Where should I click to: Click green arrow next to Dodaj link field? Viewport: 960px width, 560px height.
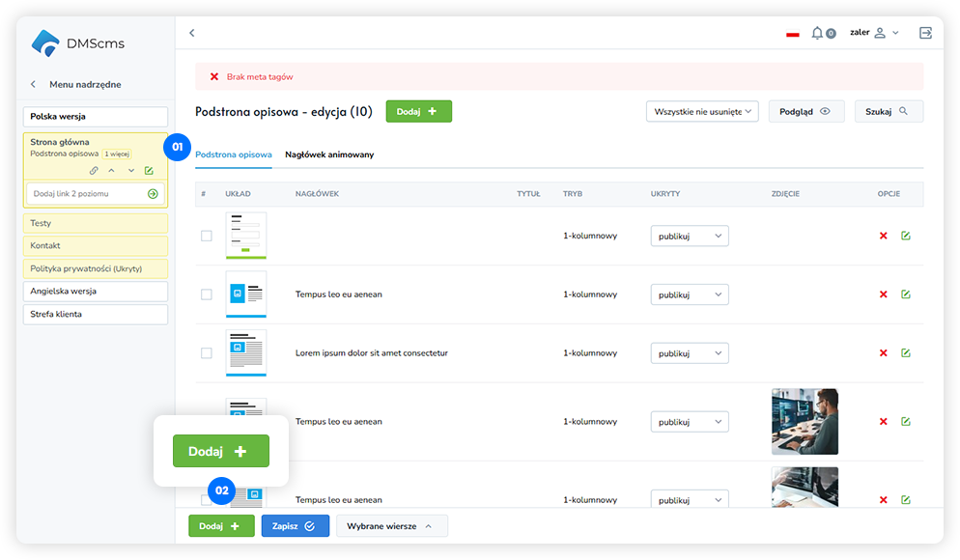(x=153, y=194)
